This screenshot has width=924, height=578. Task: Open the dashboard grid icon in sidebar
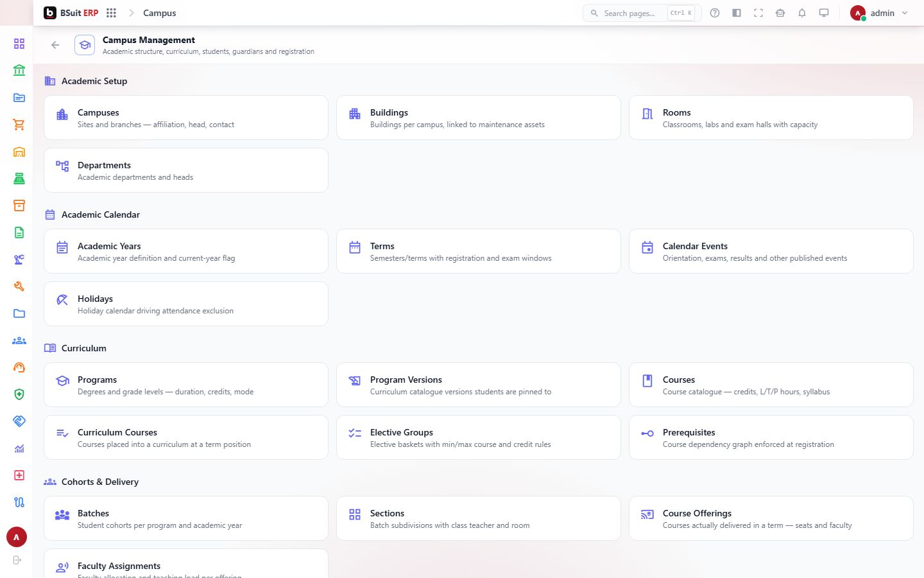[19, 44]
